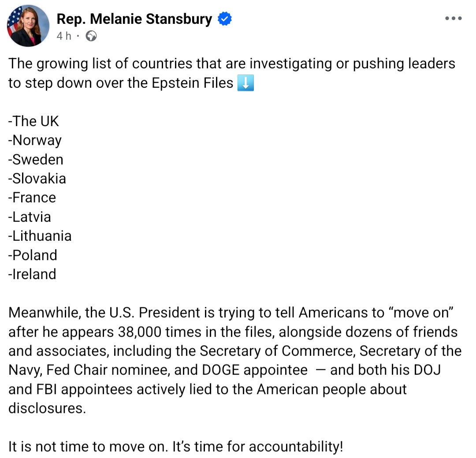This screenshot has width=476, height=458.
Task: Click the down arrow emoji
Action: coord(245,83)
